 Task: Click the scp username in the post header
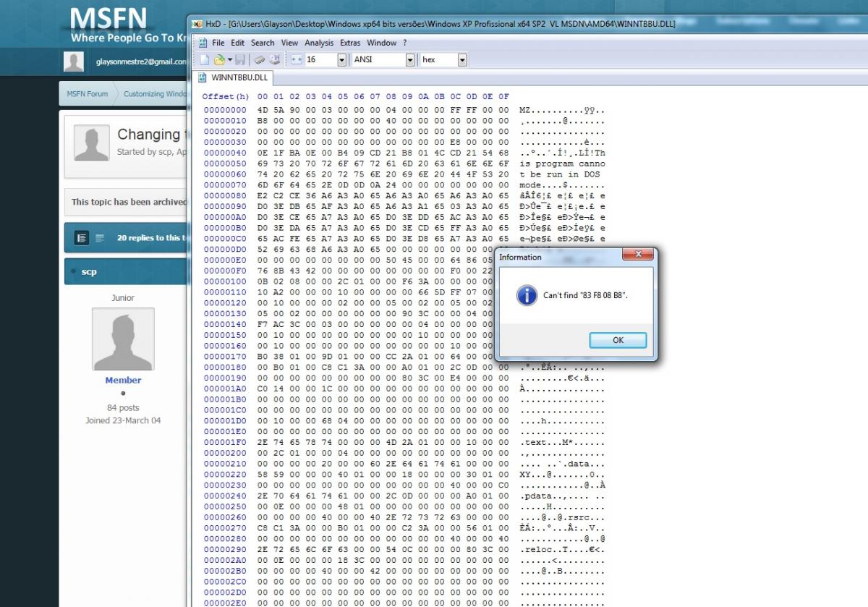(x=89, y=272)
